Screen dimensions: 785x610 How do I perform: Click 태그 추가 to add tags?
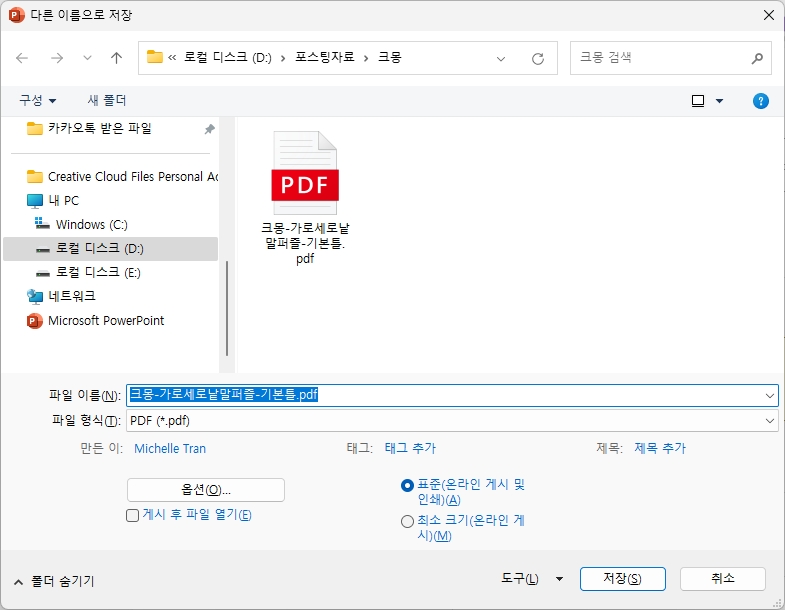(x=410, y=448)
